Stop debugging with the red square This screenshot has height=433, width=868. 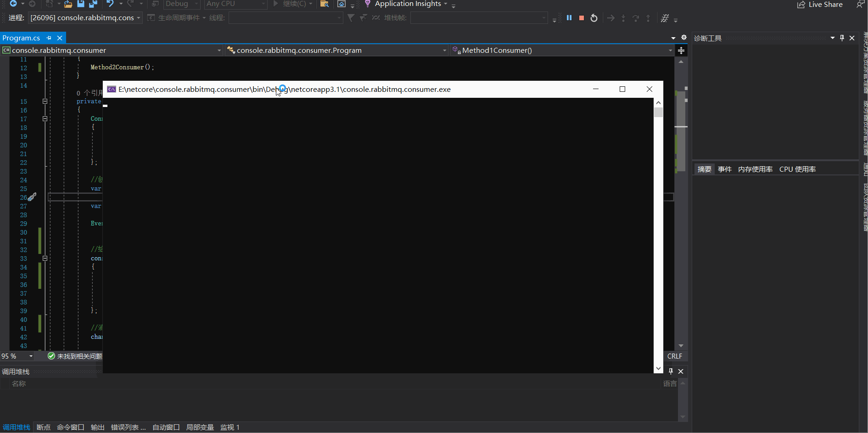[x=582, y=18]
